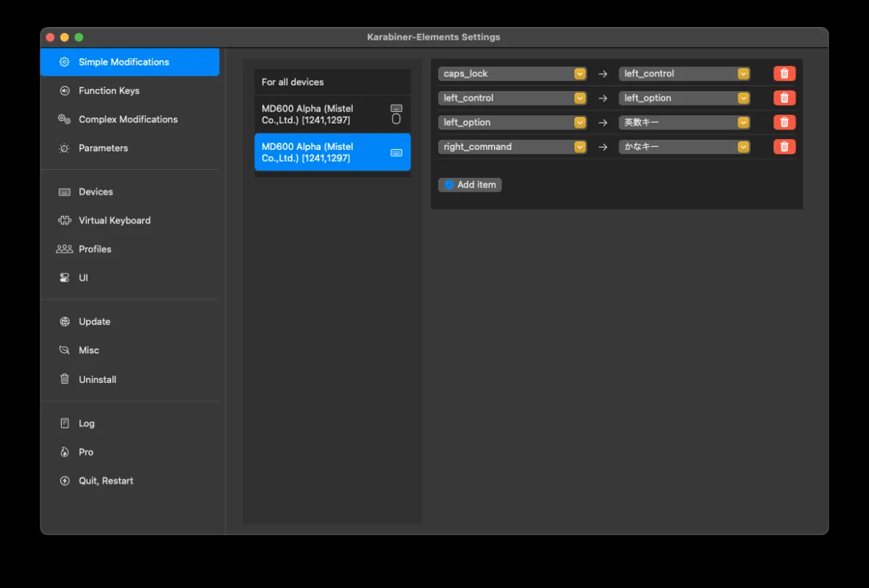Image resolution: width=869 pixels, height=588 pixels.
Task: Remove the left_option mapping via trash icon
Action: coord(784,122)
